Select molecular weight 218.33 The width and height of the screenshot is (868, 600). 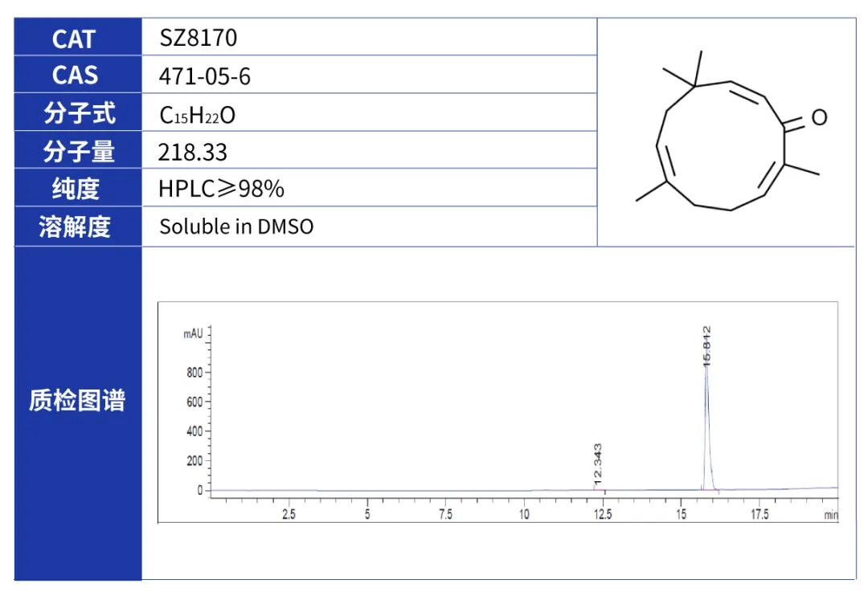pyautogui.click(x=193, y=152)
